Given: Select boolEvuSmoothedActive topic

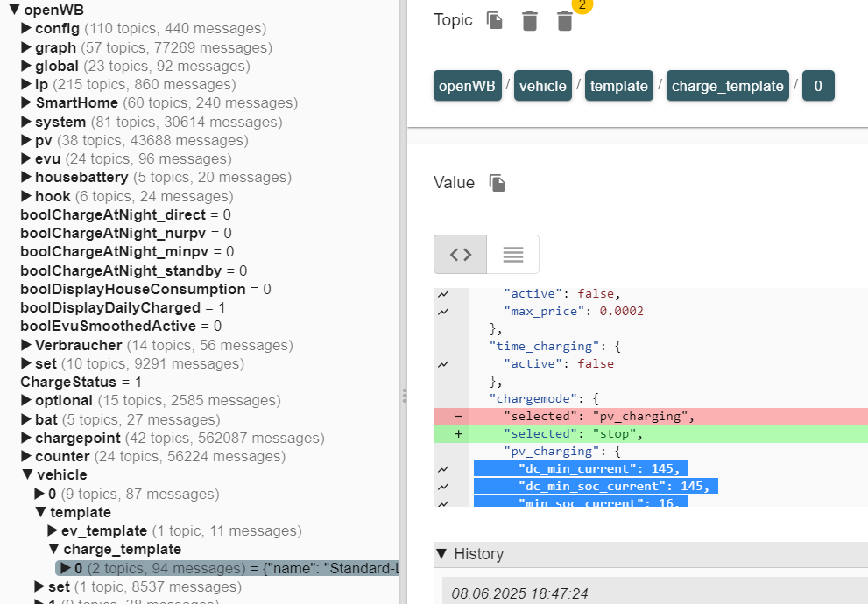Looking at the screenshot, I should point(121,326).
